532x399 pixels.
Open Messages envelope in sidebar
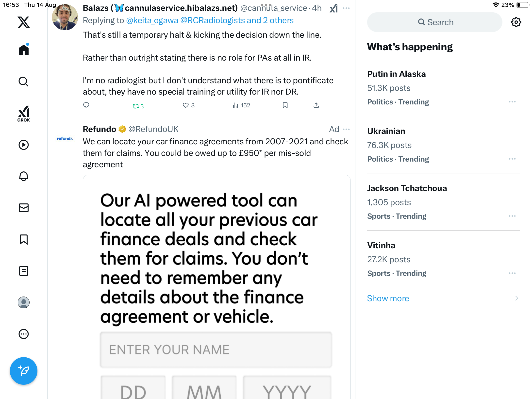24,208
